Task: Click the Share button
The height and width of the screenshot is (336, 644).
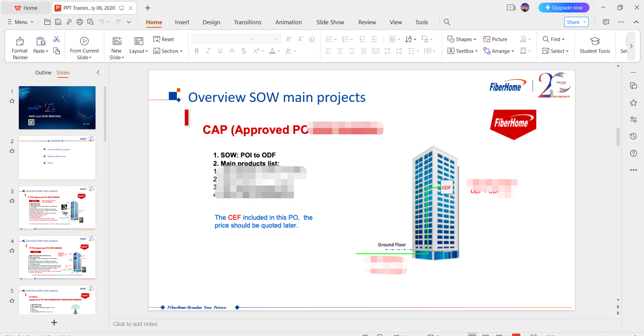Action: 576,22
